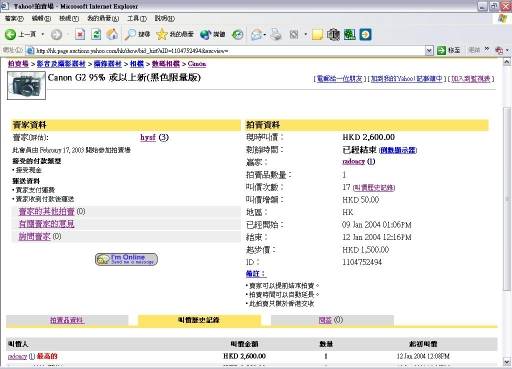Open the Back button history dropdown arrow
Image resolution: width=512 pixels, height=369 pixels.
click(43, 34)
